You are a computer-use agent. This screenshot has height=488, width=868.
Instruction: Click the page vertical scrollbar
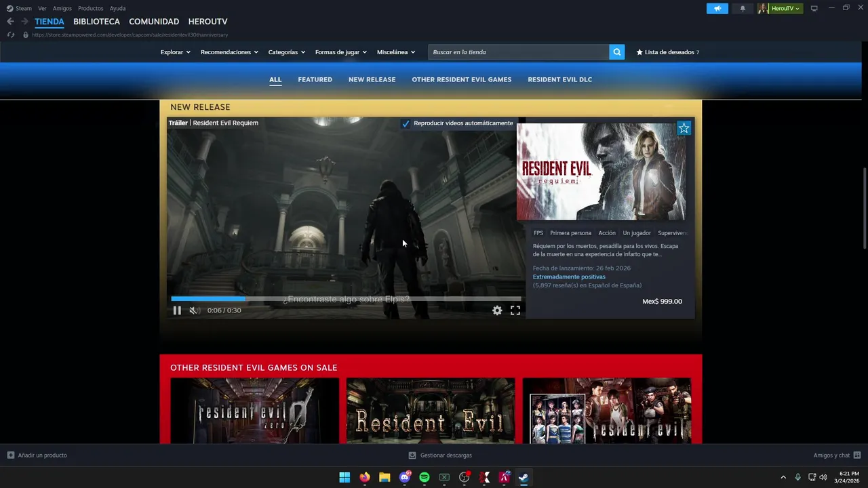[x=864, y=207]
